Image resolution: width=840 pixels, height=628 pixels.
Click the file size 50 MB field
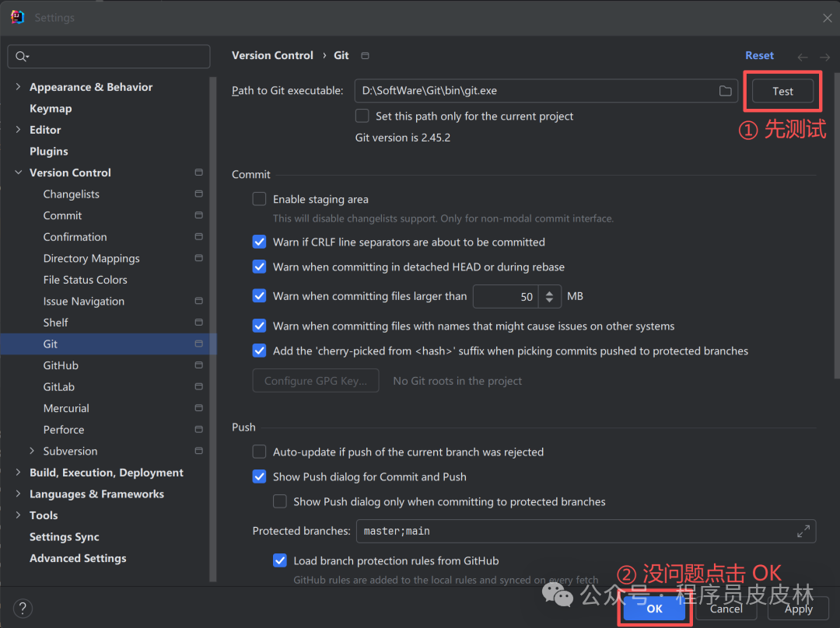tap(506, 297)
